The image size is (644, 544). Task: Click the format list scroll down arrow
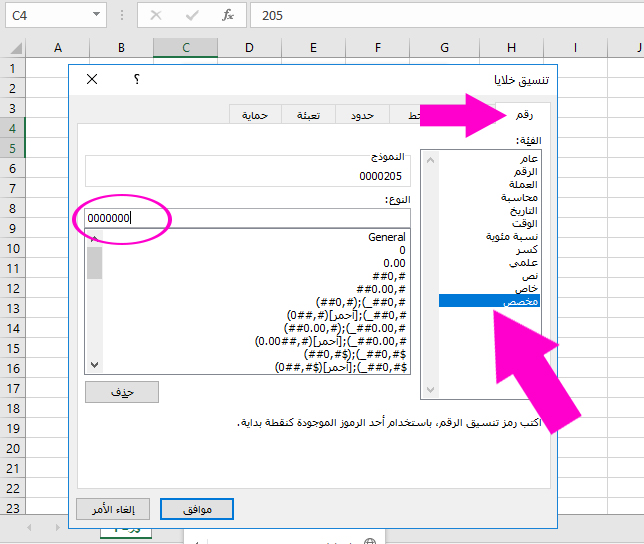94,365
